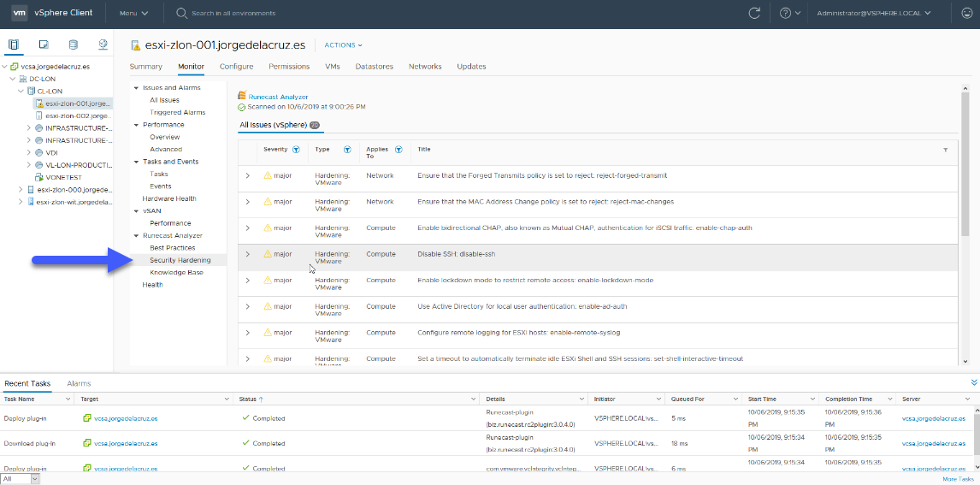Open the All tasks filter dropdown
Viewport: 980px width, 485px height.
pos(20,479)
